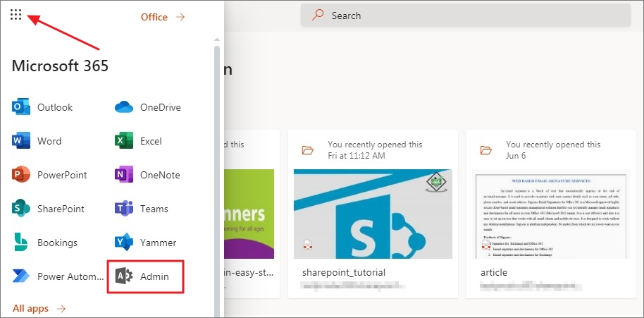Open the Admin center icon
This screenshot has width=644, height=318.
[123, 276]
